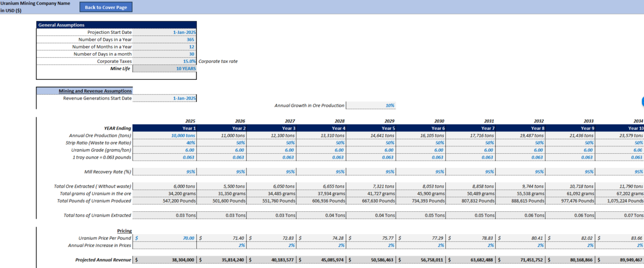The height and width of the screenshot is (268, 644).
Task: Click the Year 1 uranium grade 6.00 cell
Action: click(x=164, y=150)
